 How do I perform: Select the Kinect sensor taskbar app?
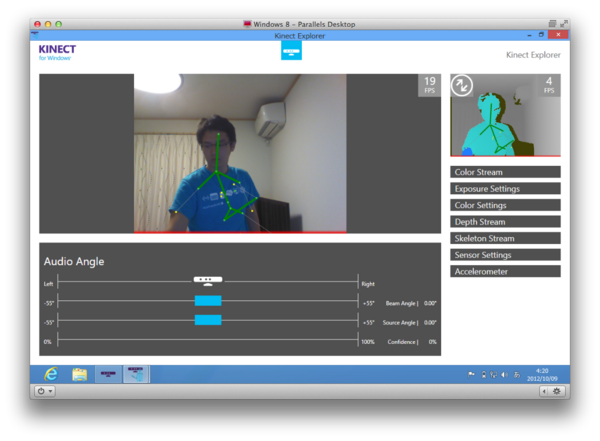108,374
